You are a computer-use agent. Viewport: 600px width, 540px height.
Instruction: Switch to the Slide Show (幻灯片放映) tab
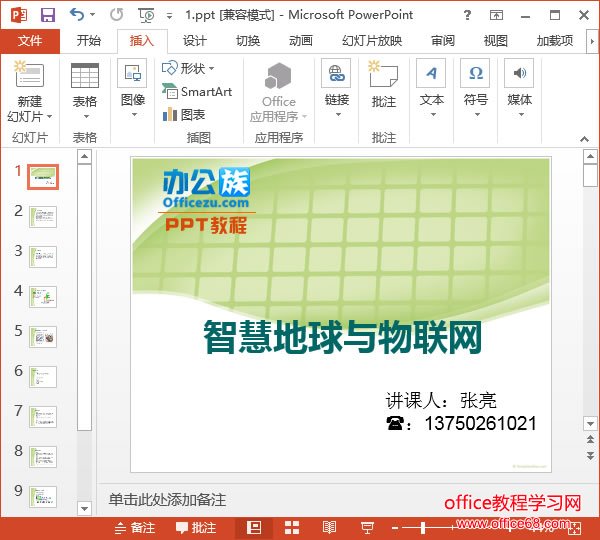pyautogui.click(x=372, y=41)
